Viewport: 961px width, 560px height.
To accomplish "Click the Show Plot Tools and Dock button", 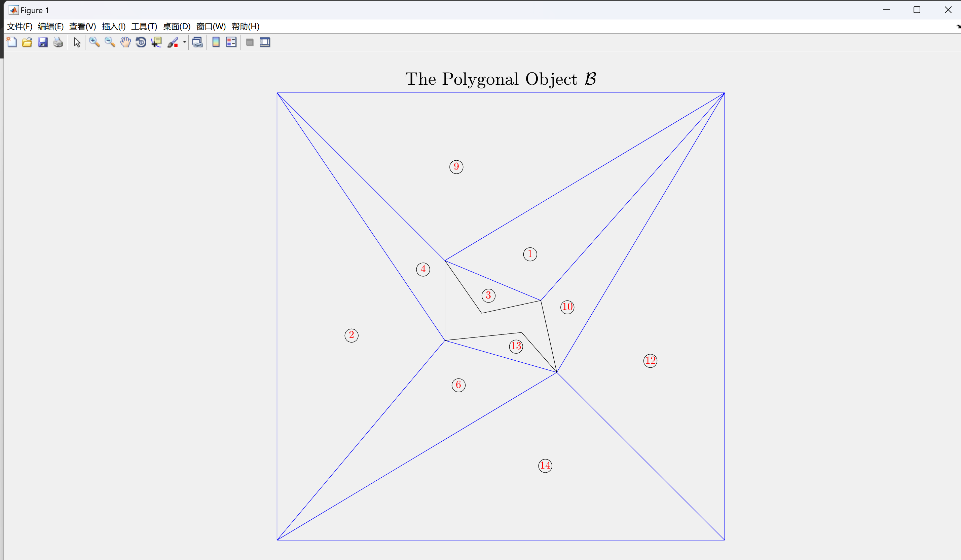I will 265,42.
